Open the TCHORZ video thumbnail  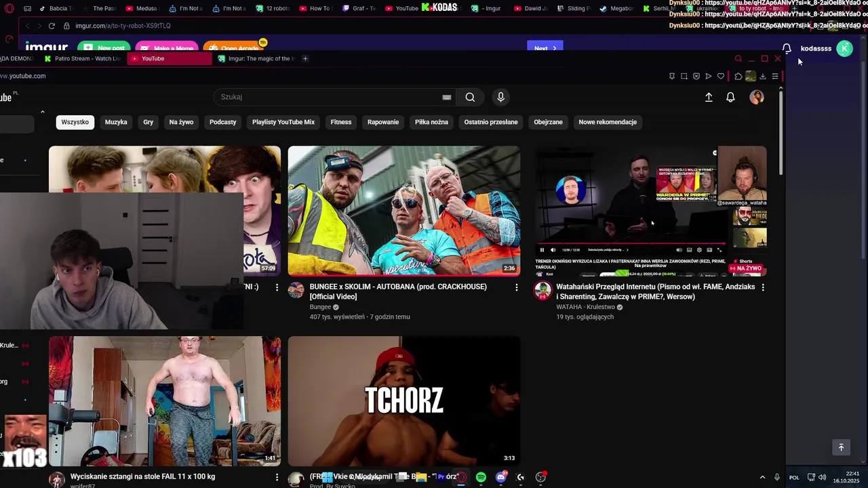pyautogui.click(x=404, y=401)
